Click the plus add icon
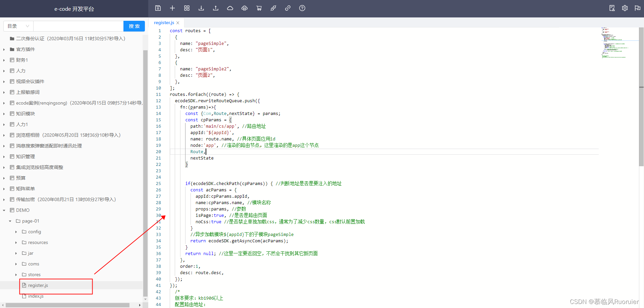Viewport: 644px width, 308px height. [172, 8]
